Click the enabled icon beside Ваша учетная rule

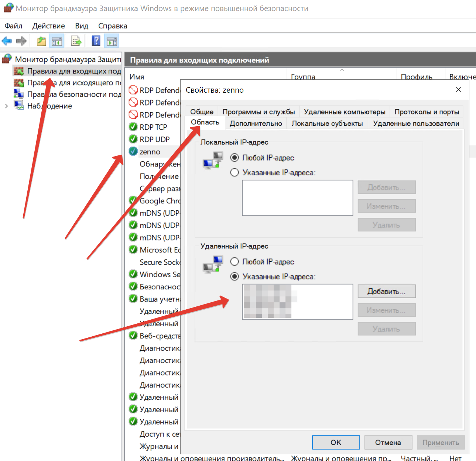(x=133, y=299)
